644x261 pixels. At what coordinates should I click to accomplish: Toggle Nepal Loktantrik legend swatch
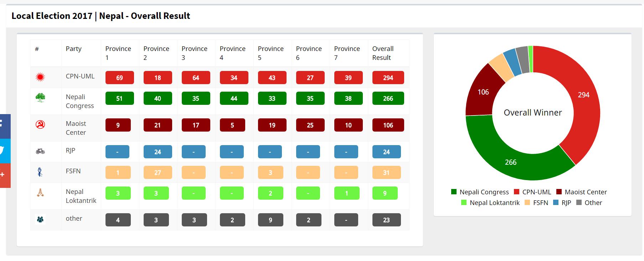point(464,203)
